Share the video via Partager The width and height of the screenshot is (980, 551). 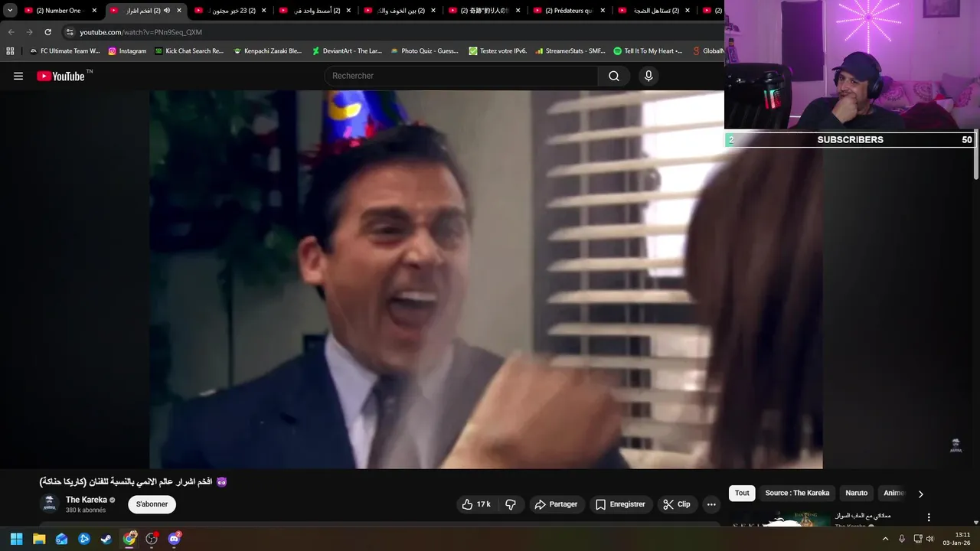[x=557, y=504]
